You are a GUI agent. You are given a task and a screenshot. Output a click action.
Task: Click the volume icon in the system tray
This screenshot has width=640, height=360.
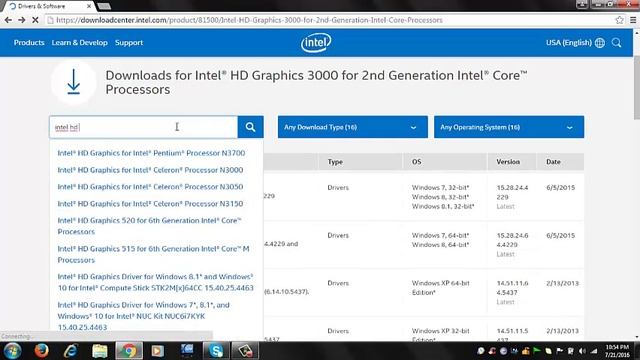point(582,351)
